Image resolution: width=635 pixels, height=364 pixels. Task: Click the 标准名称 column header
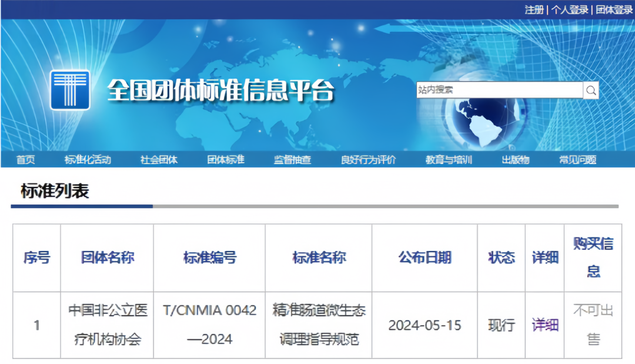pos(319,258)
